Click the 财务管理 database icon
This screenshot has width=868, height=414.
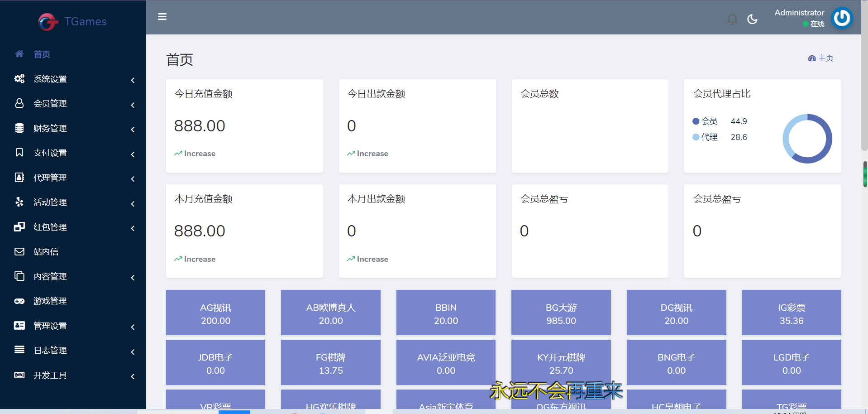(x=19, y=128)
